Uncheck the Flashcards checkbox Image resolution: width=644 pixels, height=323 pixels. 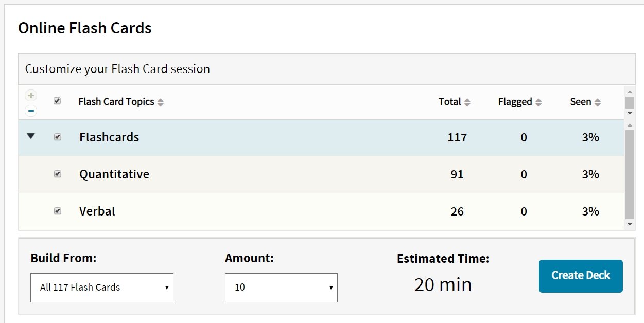(58, 137)
